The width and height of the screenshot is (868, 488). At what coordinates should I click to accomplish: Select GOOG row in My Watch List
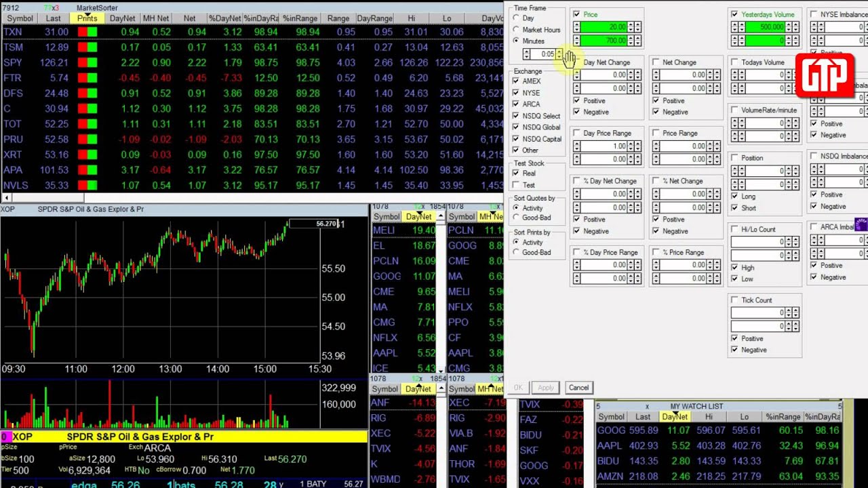718,430
